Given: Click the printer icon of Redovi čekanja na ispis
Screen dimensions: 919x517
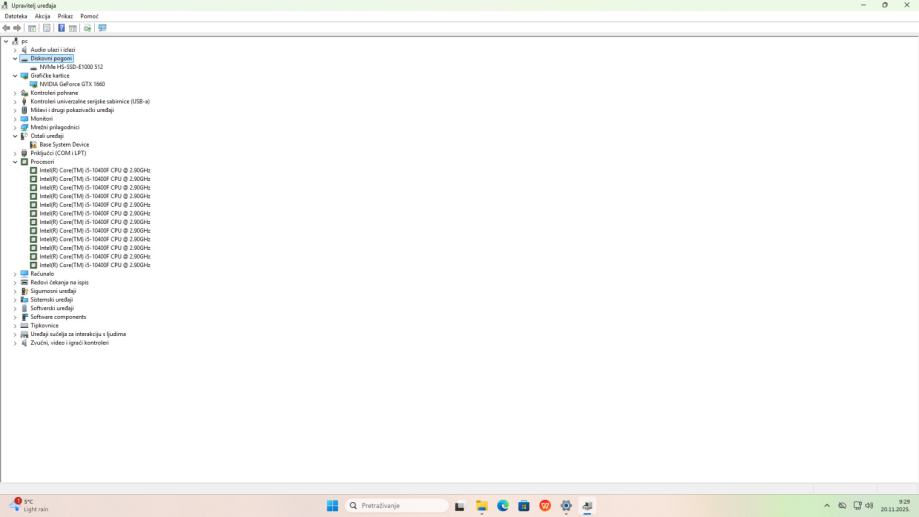Looking at the screenshot, I should [24, 283].
